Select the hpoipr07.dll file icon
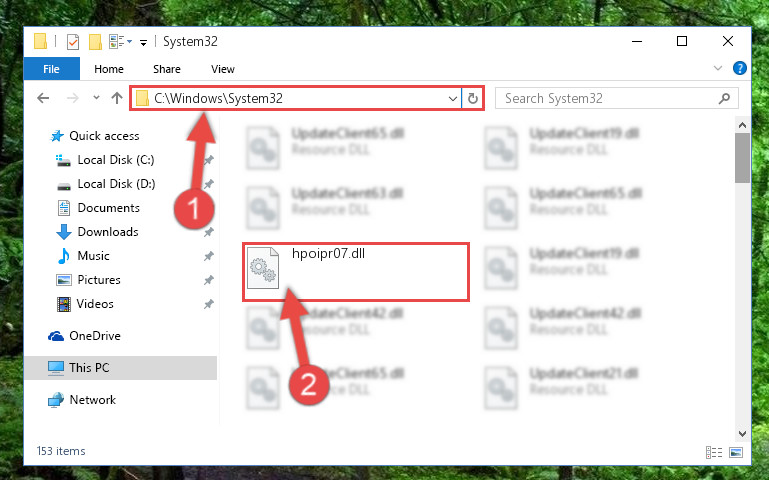This screenshot has height=480, width=769. (263, 268)
